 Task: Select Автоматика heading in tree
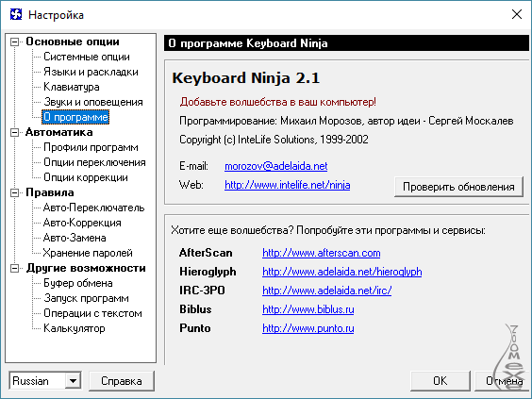click(59, 132)
